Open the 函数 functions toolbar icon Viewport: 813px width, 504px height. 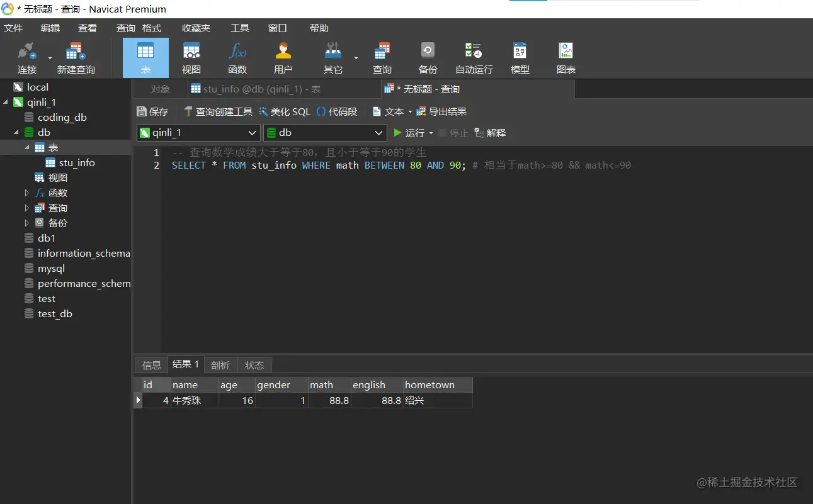point(237,58)
